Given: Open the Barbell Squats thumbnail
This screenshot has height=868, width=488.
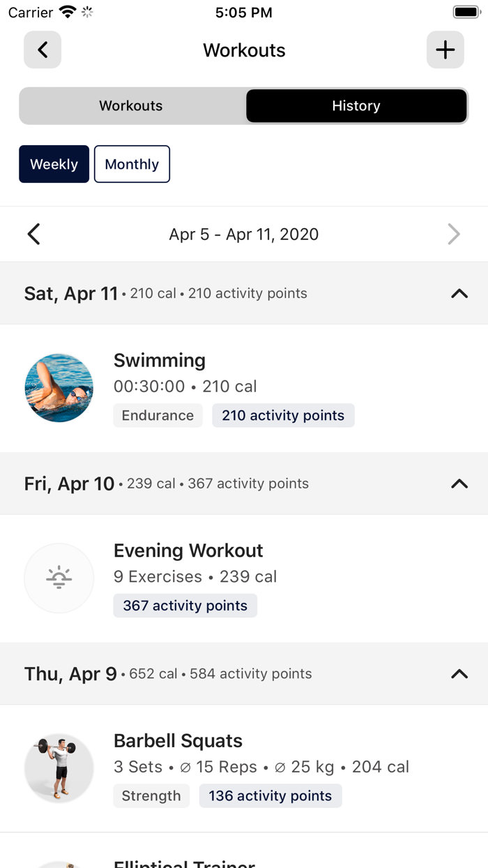Looking at the screenshot, I should pyautogui.click(x=59, y=768).
